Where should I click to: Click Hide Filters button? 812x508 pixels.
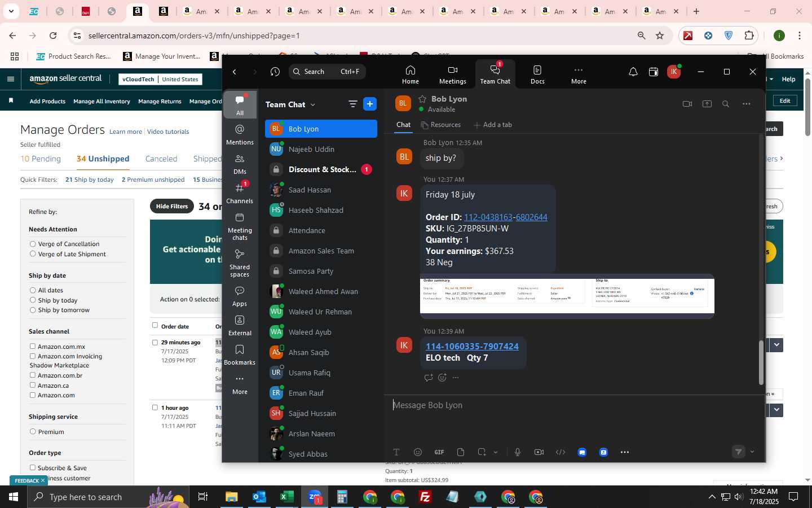coord(172,207)
